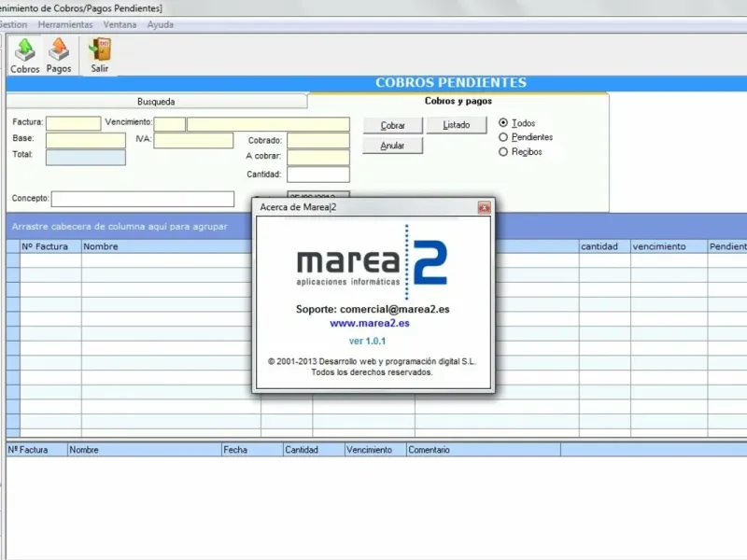Click the Nombre header in lower table

click(145, 450)
